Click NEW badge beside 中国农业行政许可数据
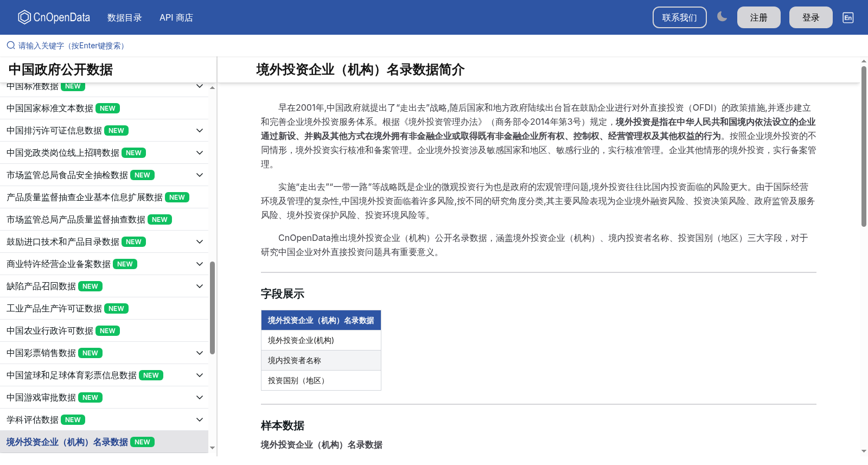Viewport: 868px width, 465px height. (107, 331)
